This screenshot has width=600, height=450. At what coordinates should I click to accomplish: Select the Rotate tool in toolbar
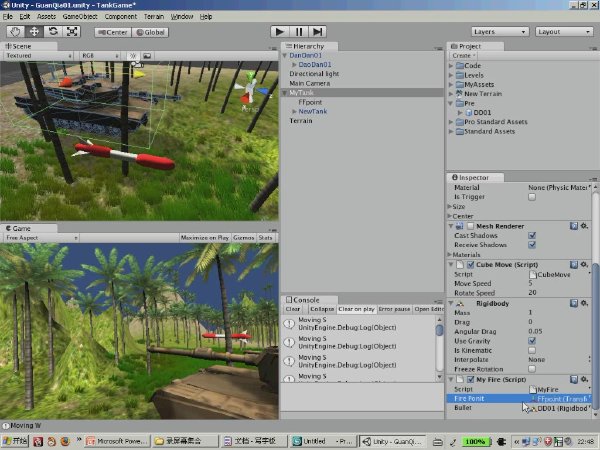(x=53, y=32)
